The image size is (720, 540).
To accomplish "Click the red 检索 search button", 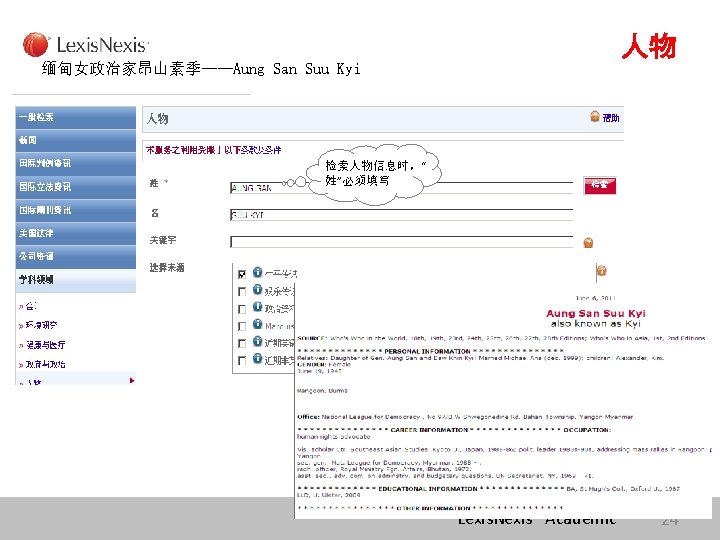I will point(600,186).
